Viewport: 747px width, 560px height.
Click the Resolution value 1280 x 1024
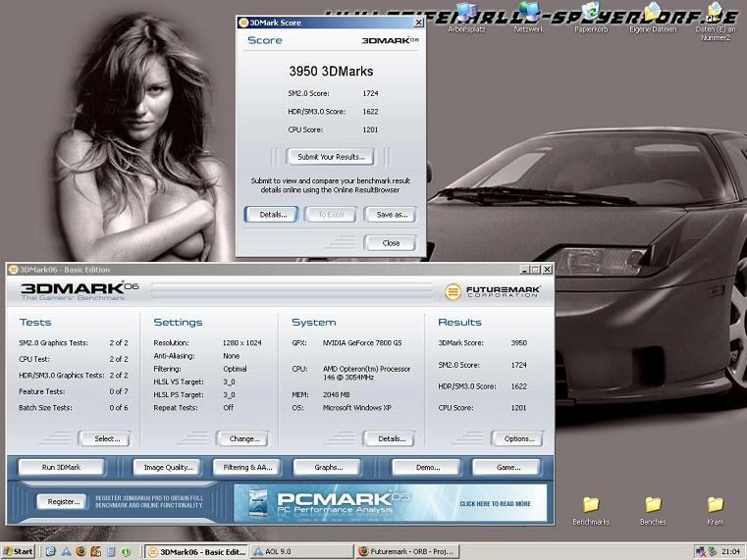pyautogui.click(x=242, y=342)
